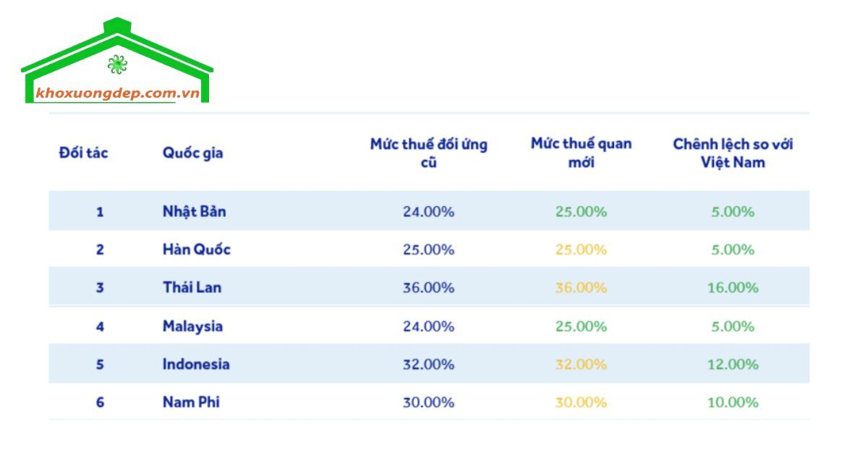Click the Malaysia row name
868x456 pixels.
tap(192, 326)
